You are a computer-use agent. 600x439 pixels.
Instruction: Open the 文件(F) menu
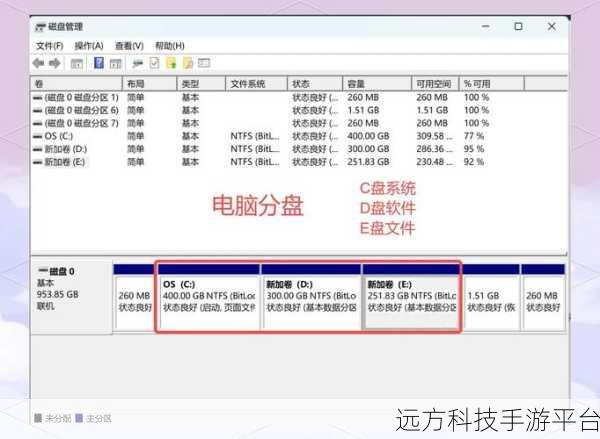coord(49,46)
